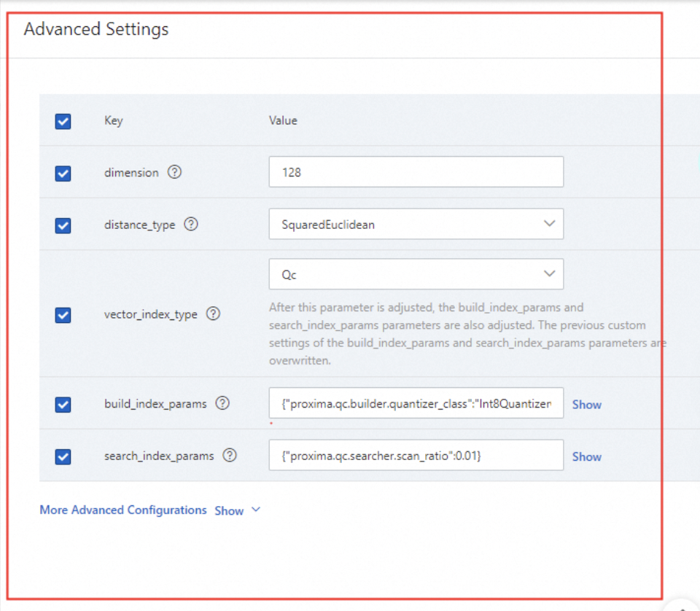Click the dimension value input field
Image resolution: width=700 pixels, height=611 pixels.
click(416, 172)
